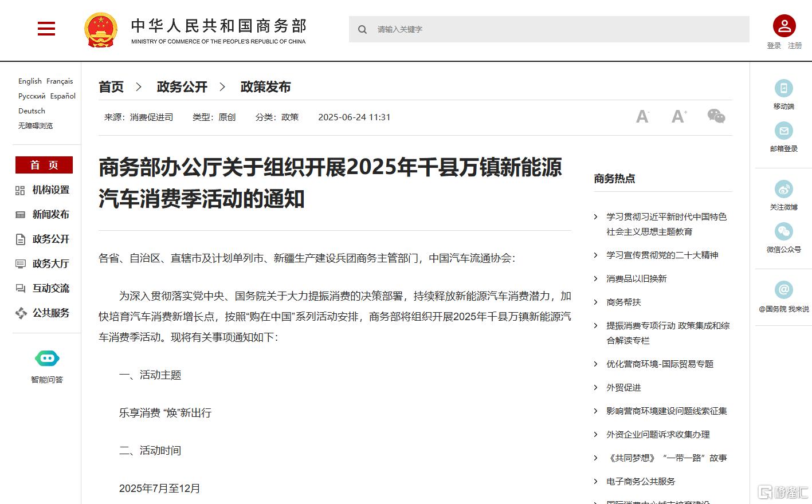The width and height of the screenshot is (812, 504).
Task: Click the 商务热点 section heading
Action: [614, 179]
